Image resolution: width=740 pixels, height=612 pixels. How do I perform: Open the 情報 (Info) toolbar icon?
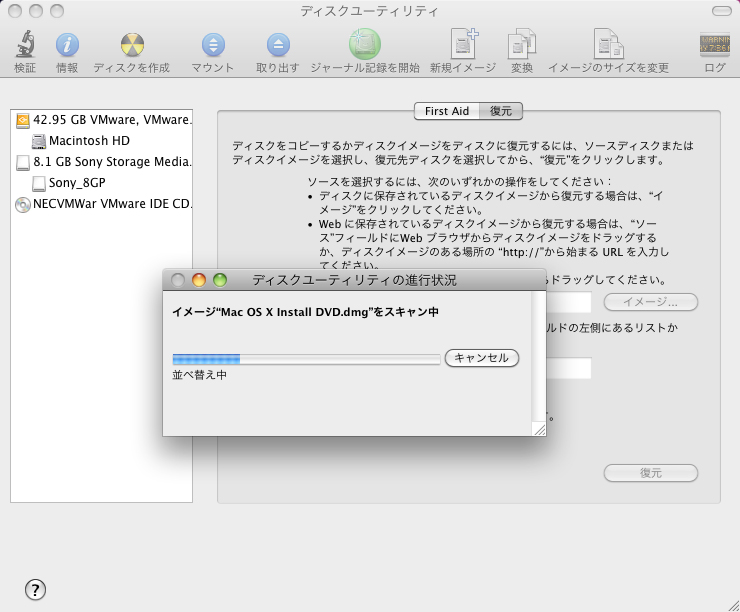(67, 45)
